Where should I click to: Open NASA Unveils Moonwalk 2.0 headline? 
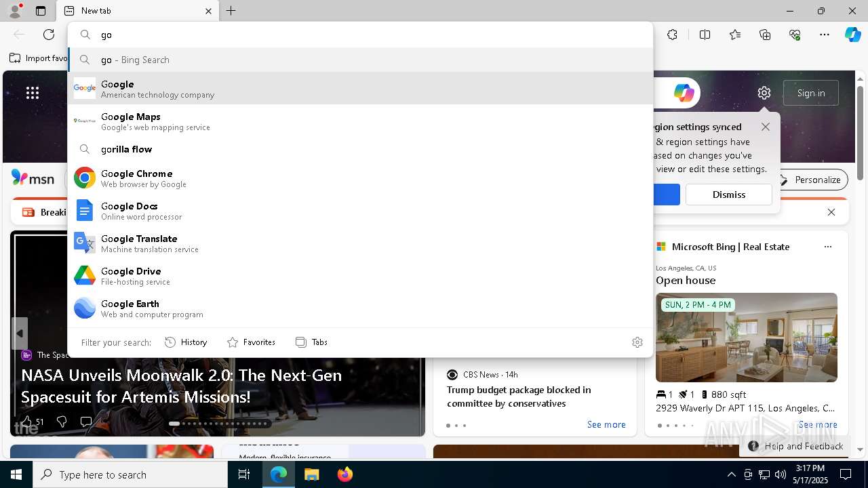182,386
